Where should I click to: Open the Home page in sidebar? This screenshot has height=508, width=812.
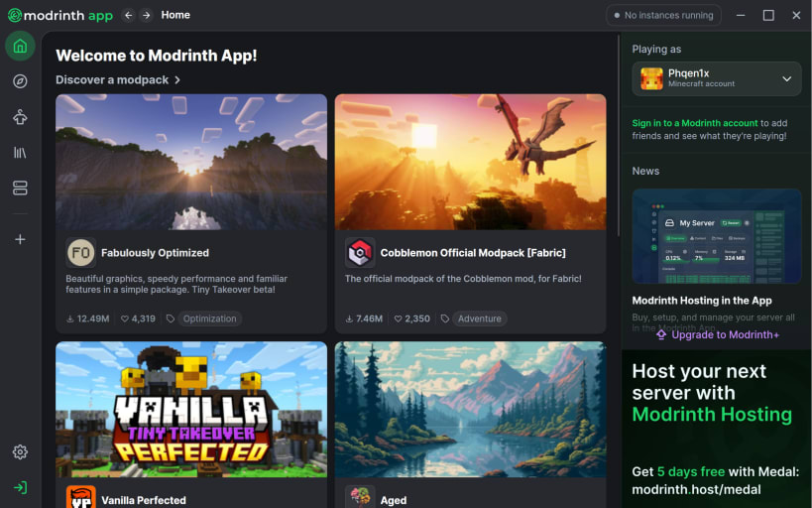pyautogui.click(x=20, y=46)
